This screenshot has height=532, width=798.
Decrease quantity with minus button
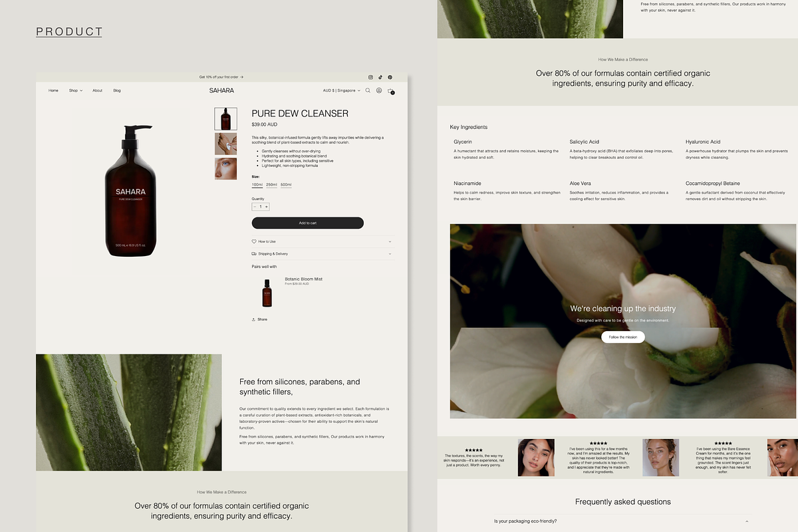[x=255, y=207]
